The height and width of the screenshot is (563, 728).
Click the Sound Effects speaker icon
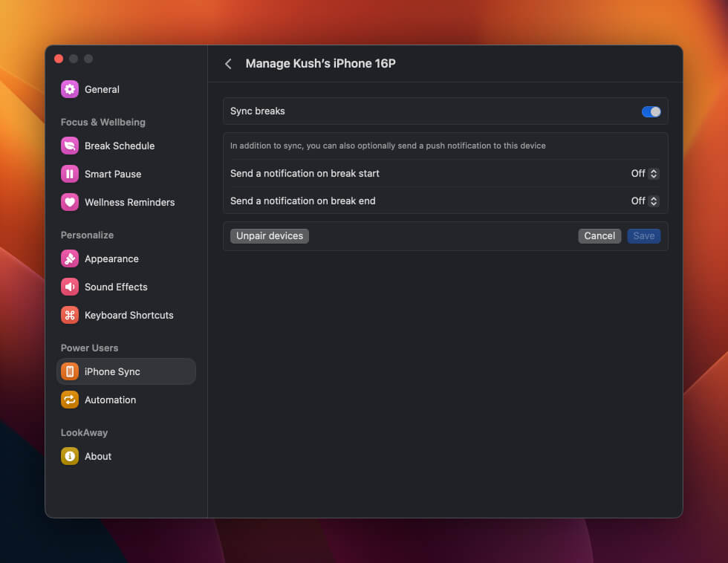point(69,287)
